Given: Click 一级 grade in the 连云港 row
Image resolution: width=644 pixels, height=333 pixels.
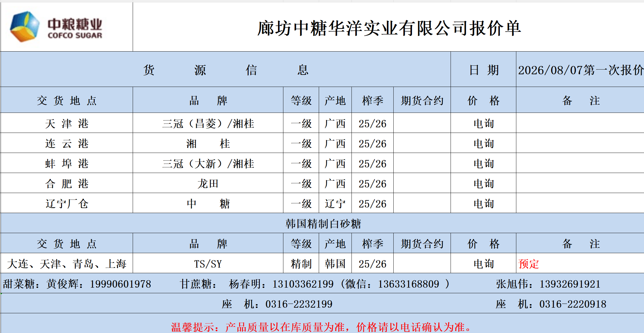Looking at the screenshot, I should (x=301, y=143).
